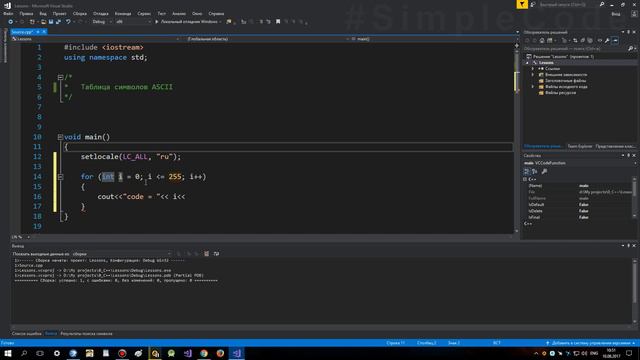Toggle word wrap in Output panel

(216, 254)
